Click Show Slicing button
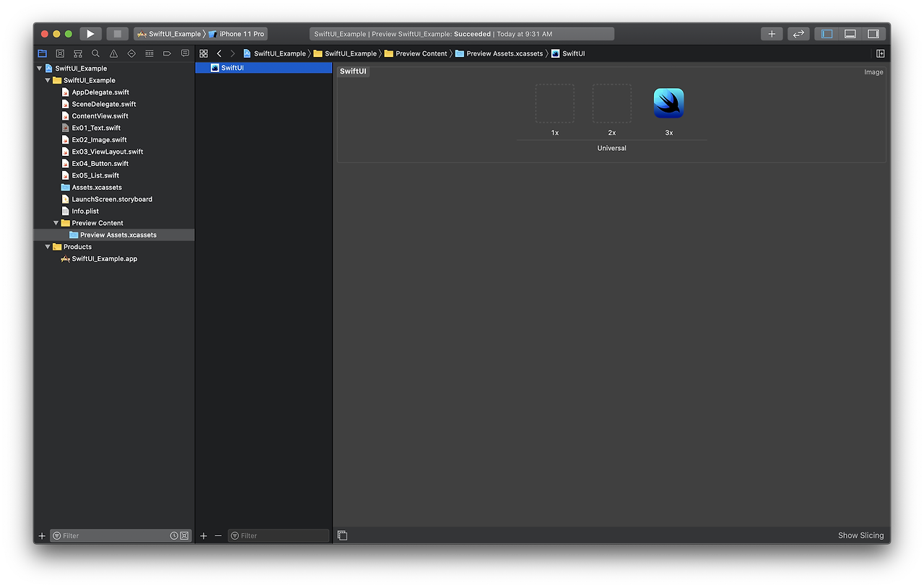Viewport: 924px width, 588px height. coord(860,535)
